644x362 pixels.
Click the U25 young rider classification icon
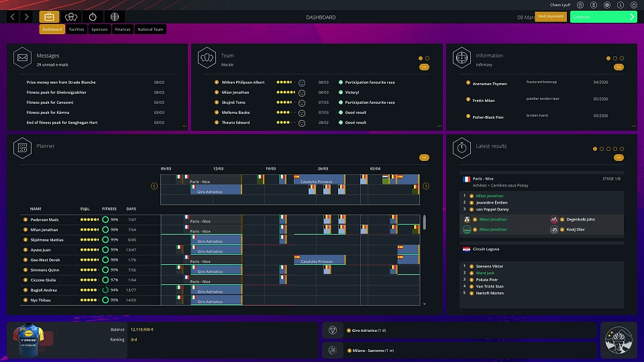[553, 229]
